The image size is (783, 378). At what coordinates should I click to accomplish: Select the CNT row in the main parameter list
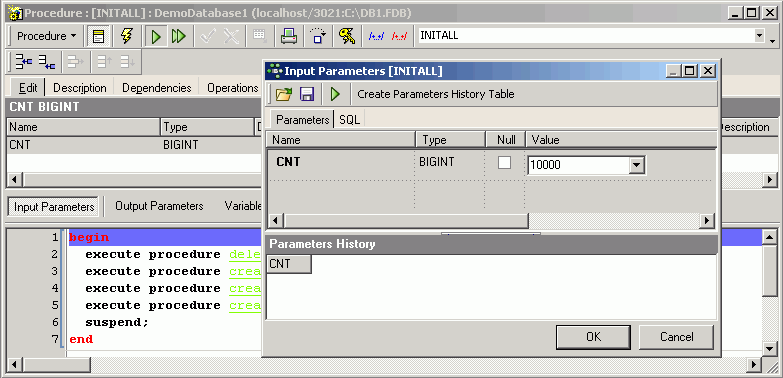point(135,145)
